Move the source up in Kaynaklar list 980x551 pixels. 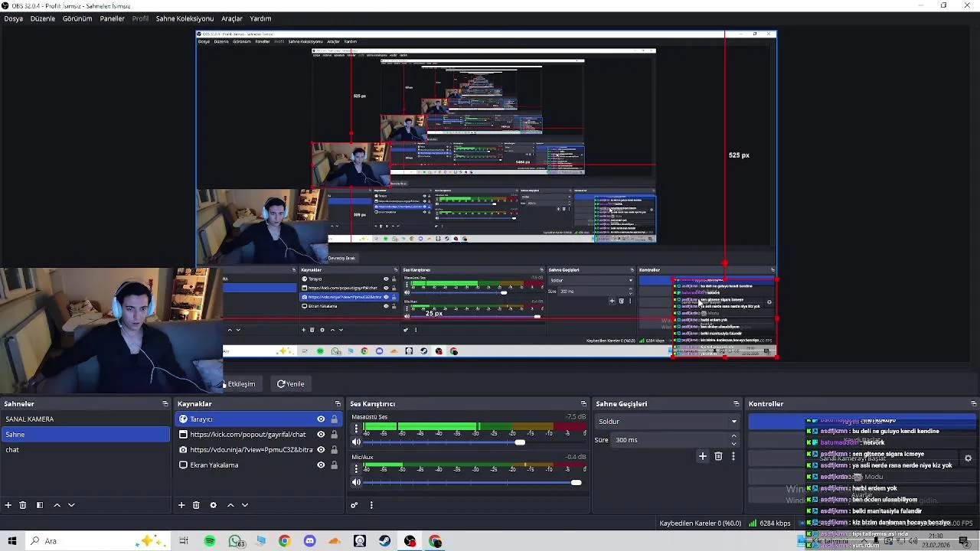[230, 505]
